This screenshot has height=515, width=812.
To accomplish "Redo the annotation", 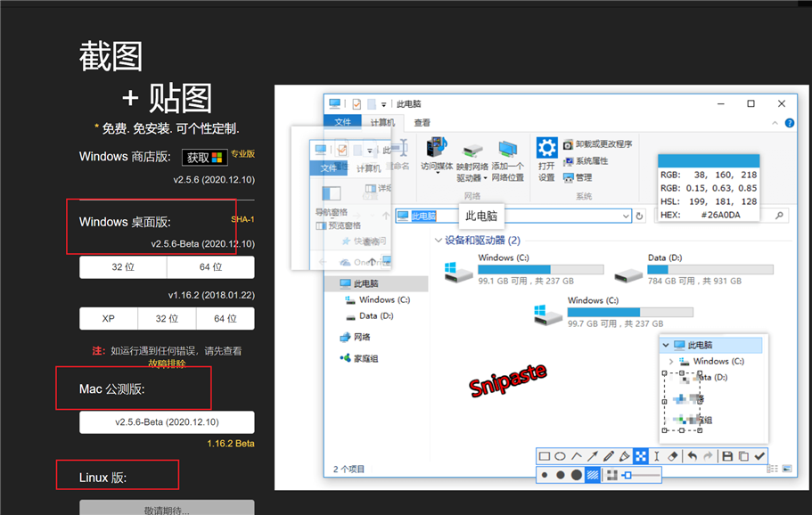I will [x=708, y=456].
